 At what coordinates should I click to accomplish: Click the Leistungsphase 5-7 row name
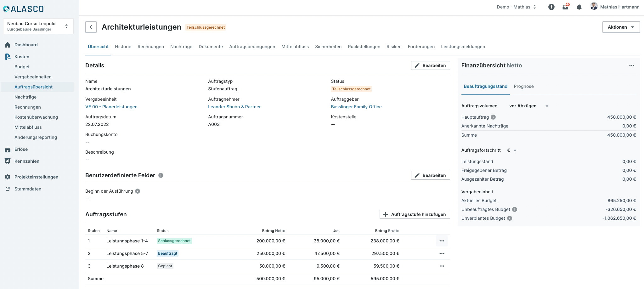coord(127,253)
